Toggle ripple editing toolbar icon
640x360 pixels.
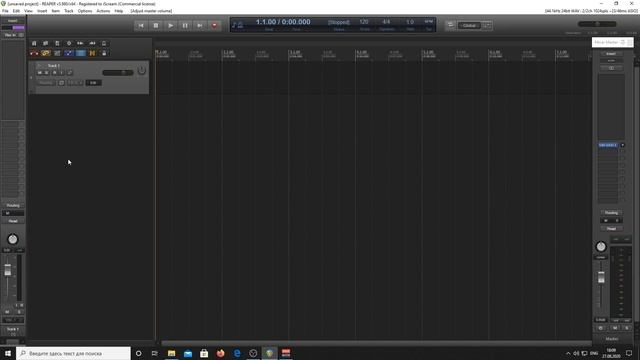[x=57, y=53]
